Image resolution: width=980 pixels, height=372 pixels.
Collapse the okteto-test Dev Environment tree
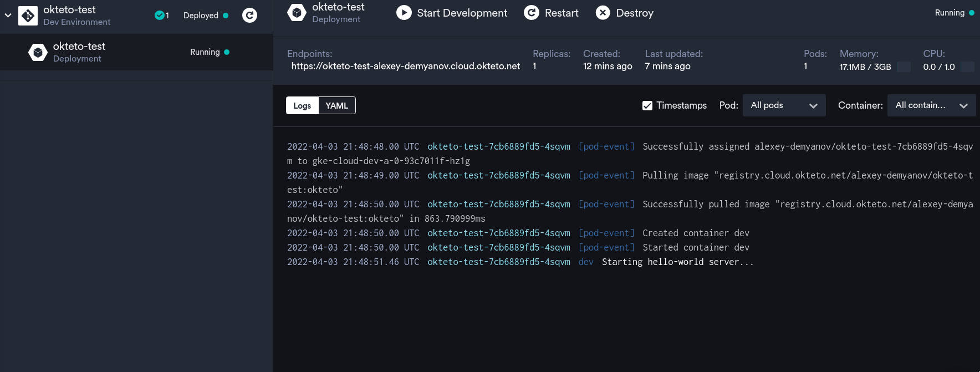tap(8, 16)
